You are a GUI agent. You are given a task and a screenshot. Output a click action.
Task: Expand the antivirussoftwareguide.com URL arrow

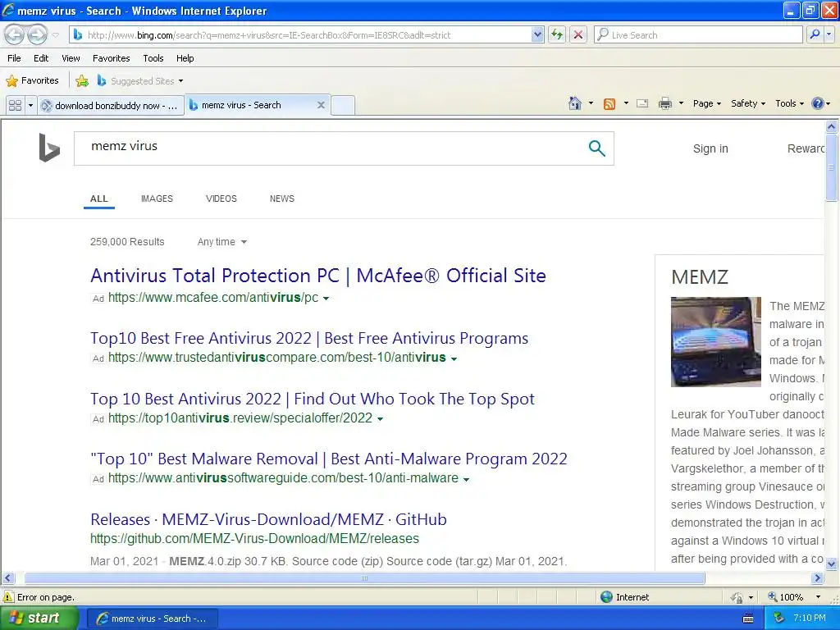point(466,479)
